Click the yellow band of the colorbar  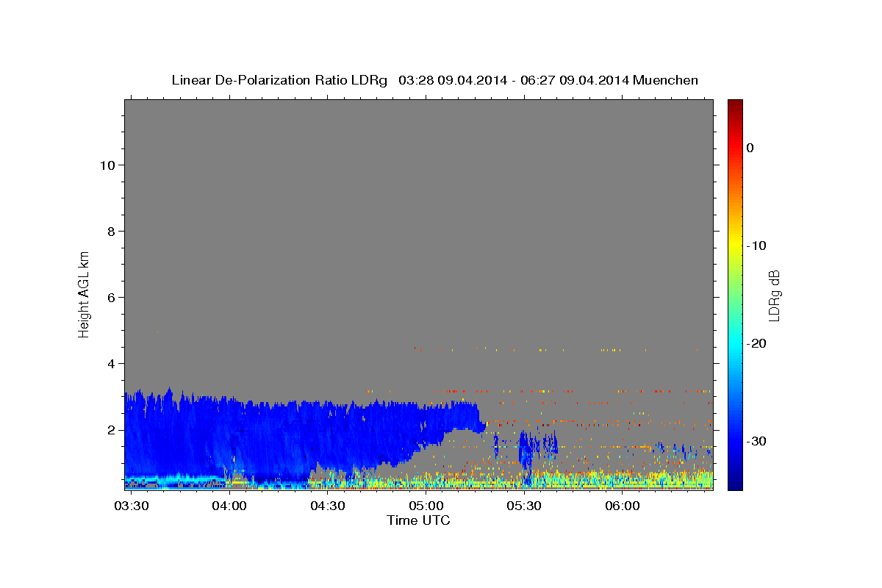(735, 243)
